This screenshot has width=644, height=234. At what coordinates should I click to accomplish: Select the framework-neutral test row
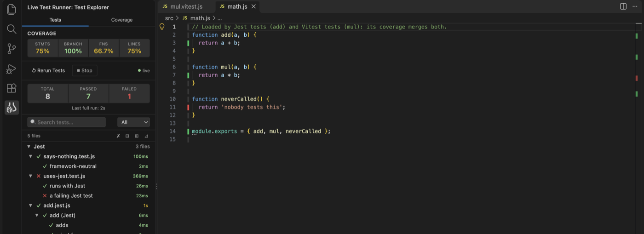coord(88,166)
